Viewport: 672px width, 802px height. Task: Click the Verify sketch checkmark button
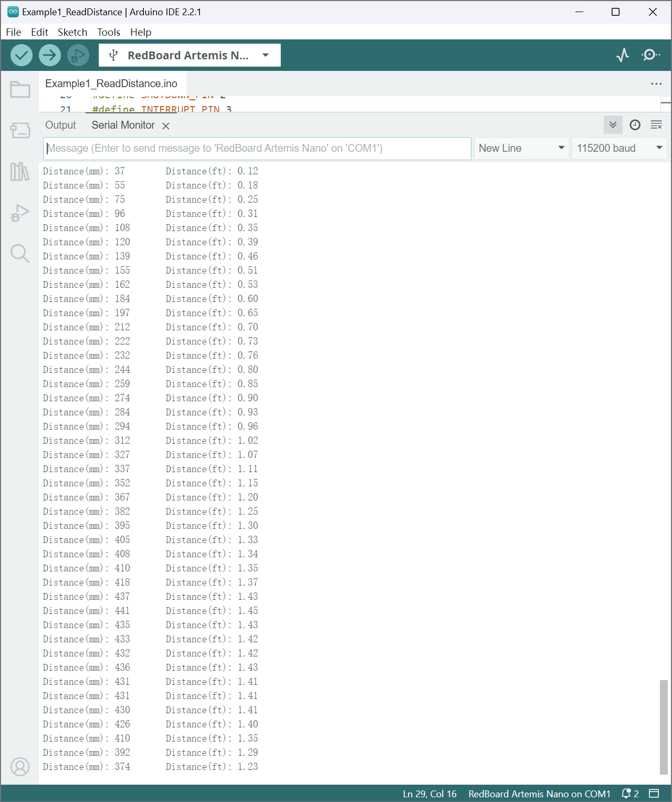coord(22,55)
